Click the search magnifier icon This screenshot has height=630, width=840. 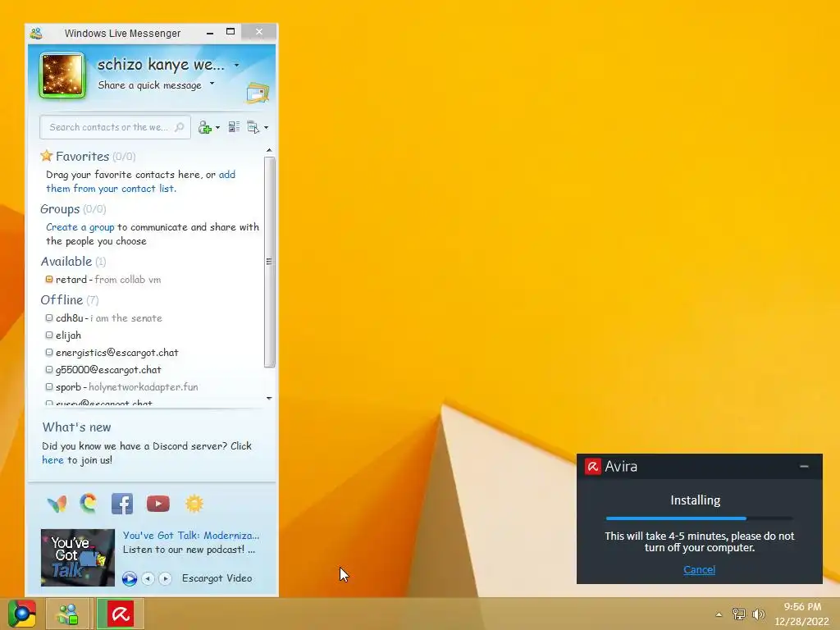[x=180, y=127]
